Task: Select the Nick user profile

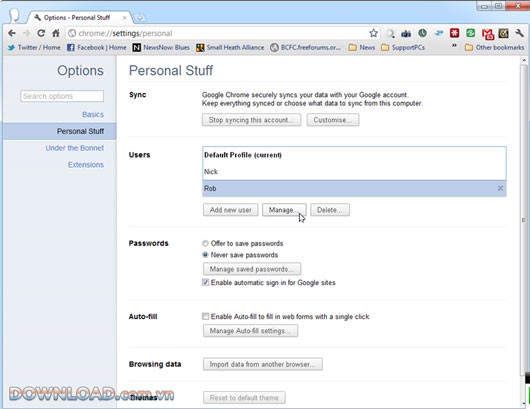Action: (x=354, y=172)
